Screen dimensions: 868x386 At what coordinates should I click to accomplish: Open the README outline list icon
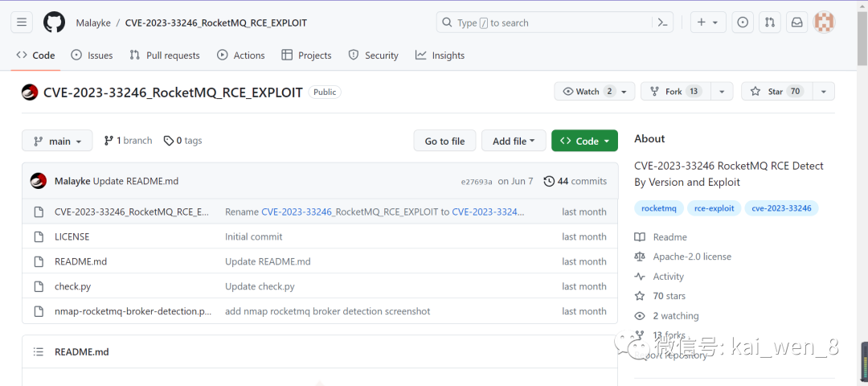(39, 351)
